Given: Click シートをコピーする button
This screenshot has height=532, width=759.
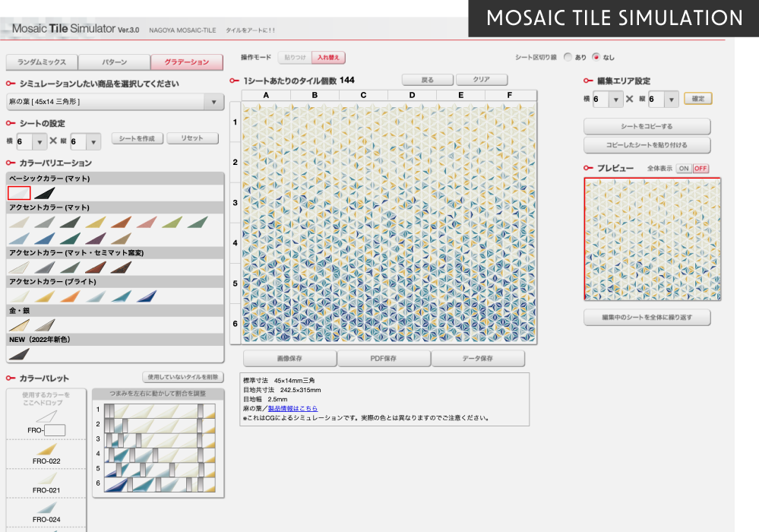Looking at the screenshot, I should pos(647,126).
